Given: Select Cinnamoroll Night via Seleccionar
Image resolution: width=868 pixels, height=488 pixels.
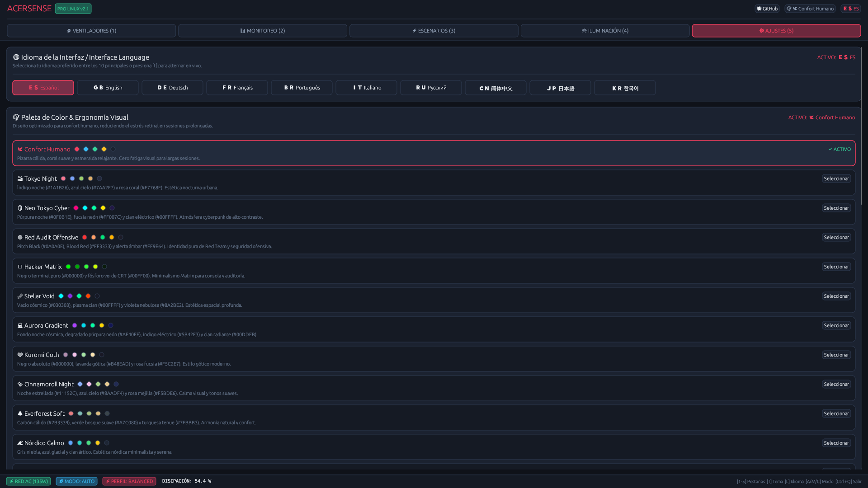Looking at the screenshot, I should tap(836, 384).
